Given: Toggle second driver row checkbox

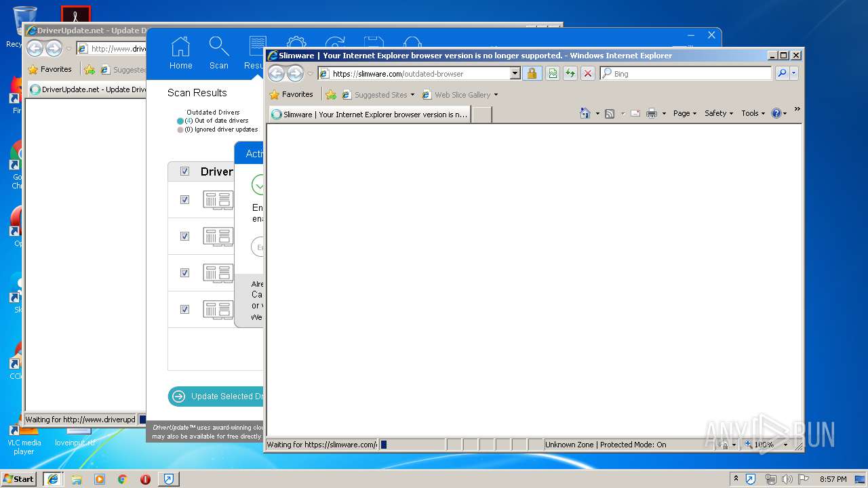Looking at the screenshot, I should (184, 237).
